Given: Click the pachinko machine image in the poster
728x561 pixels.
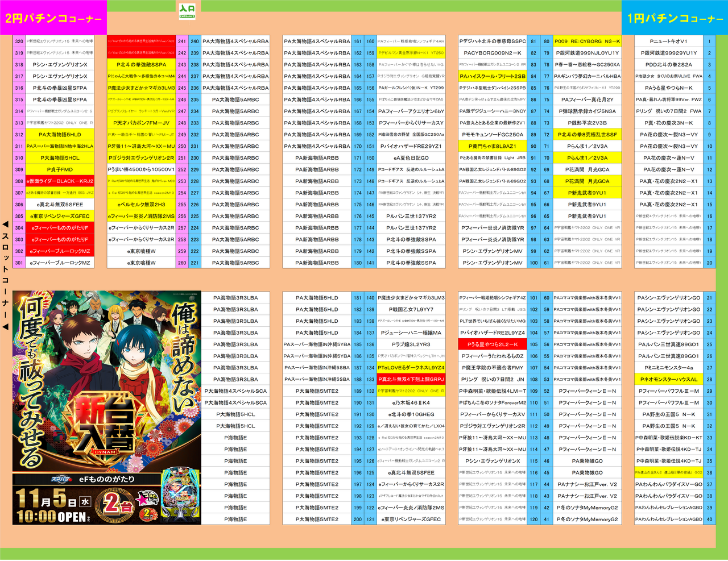Looking at the screenshot, I should tap(179, 497).
